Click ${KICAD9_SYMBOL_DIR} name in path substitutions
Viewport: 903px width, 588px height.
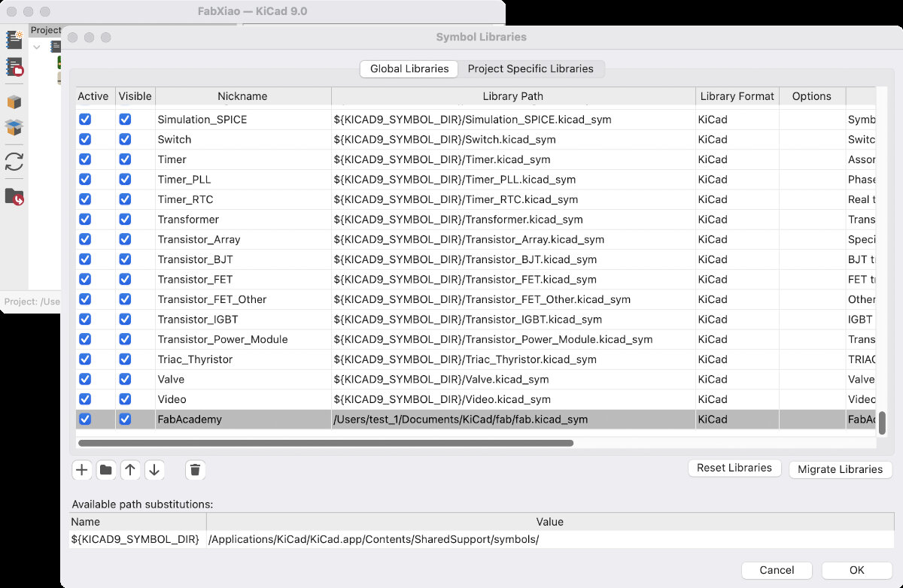[x=138, y=540]
